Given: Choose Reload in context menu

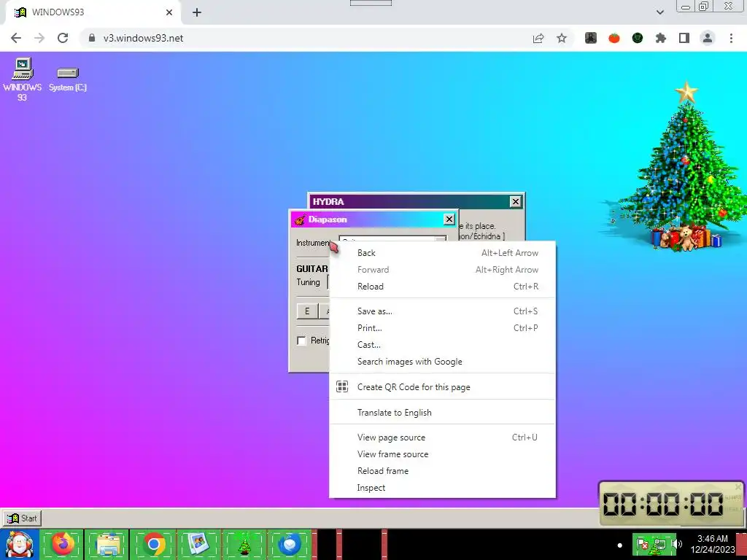Looking at the screenshot, I should (443, 286).
